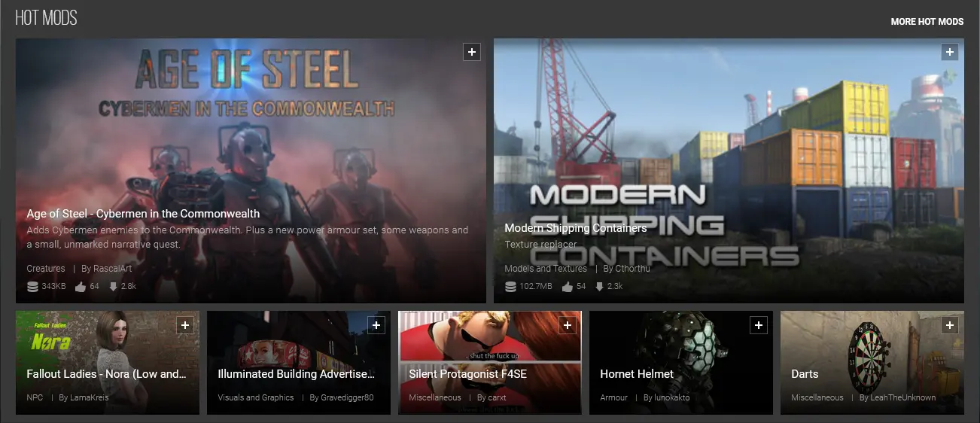Click the downloads arrow icon beside 2.8k

coord(114,287)
